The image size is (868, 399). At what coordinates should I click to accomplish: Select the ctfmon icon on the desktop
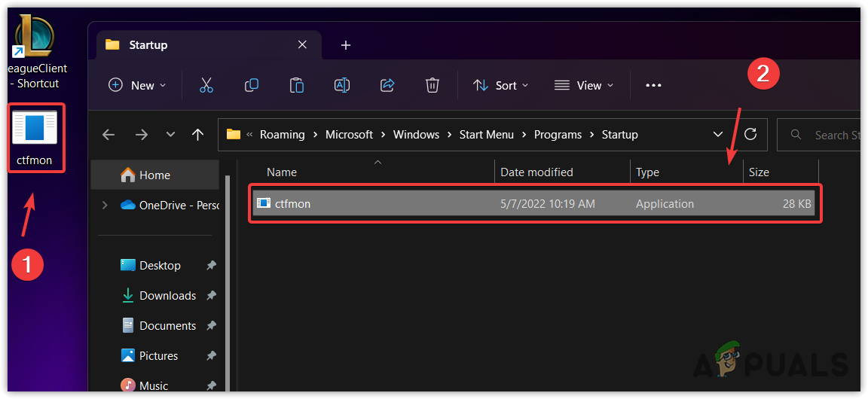[35, 138]
